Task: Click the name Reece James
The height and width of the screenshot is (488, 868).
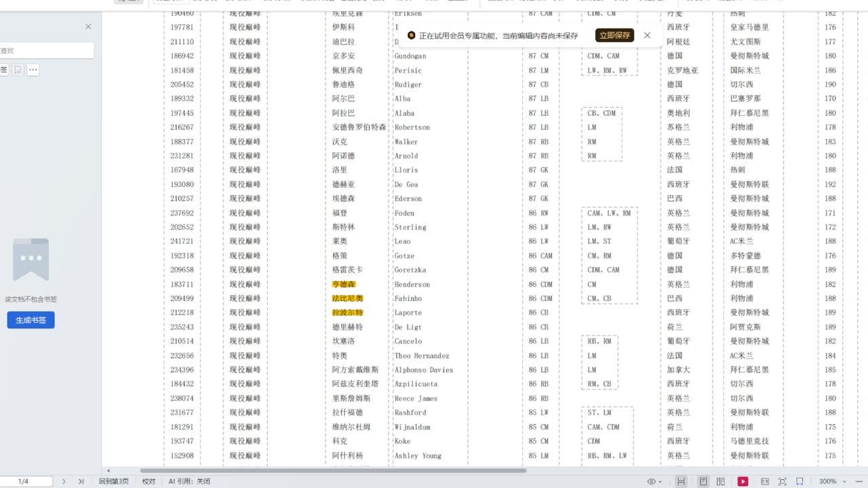Action: tap(416, 399)
